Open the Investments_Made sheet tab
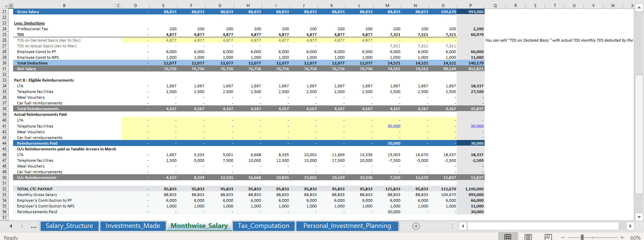 pos(133,226)
